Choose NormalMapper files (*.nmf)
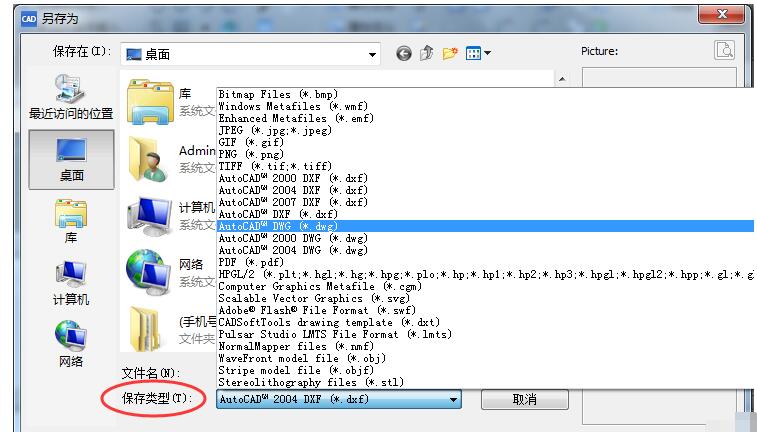 point(485,346)
